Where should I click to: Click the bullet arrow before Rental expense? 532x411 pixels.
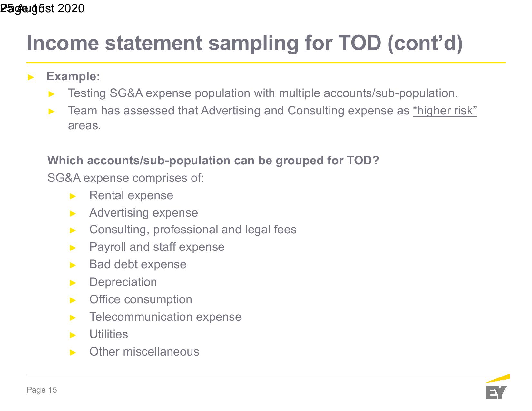tap(73, 196)
